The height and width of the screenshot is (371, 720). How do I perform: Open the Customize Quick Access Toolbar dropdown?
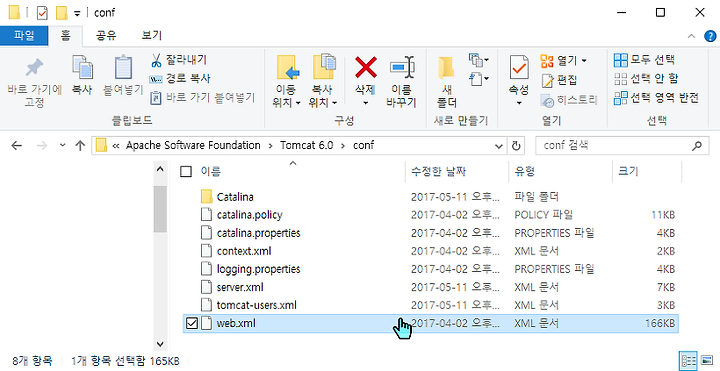point(77,13)
